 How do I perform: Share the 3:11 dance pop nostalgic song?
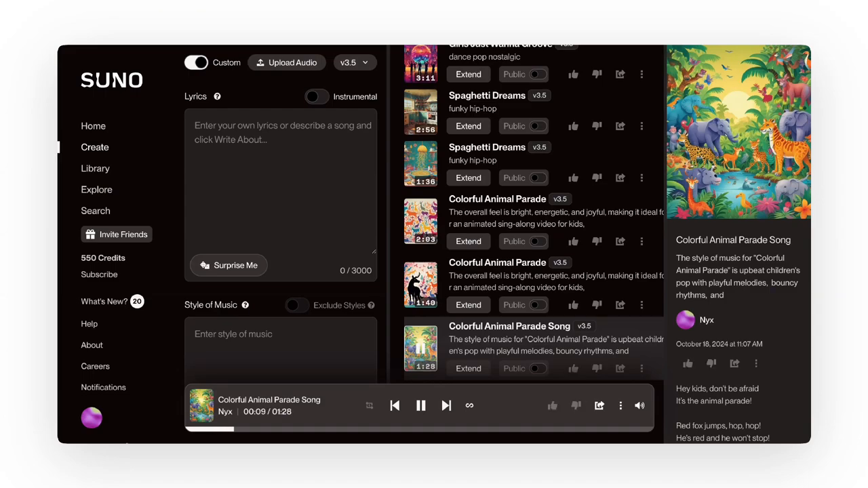[x=620, y=75]
